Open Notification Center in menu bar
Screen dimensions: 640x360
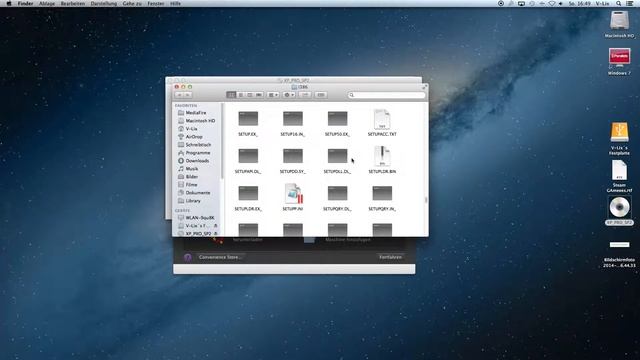[630, 3]
